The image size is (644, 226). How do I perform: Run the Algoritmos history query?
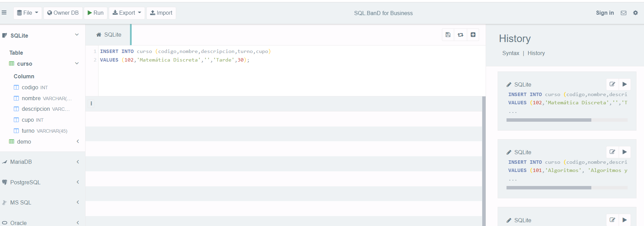click(x=625, y=152)
